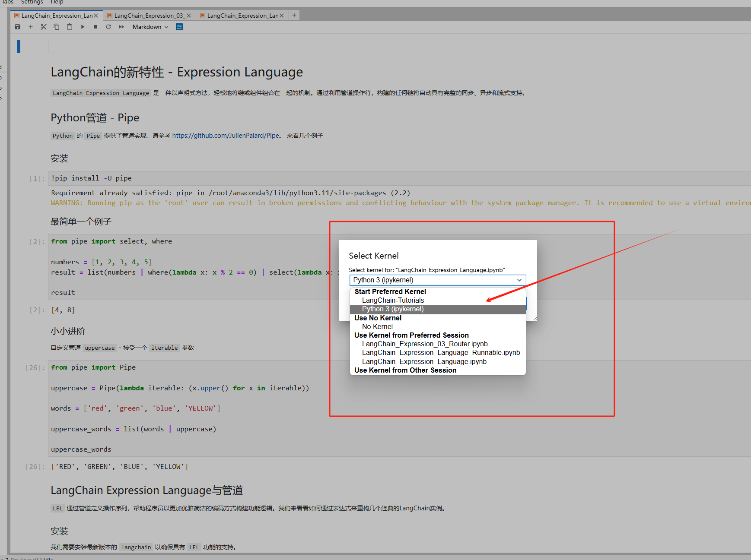Click the LangChain Expression Language main heading
This screenshot has width=751, height=560.
(x=177, y=72)
